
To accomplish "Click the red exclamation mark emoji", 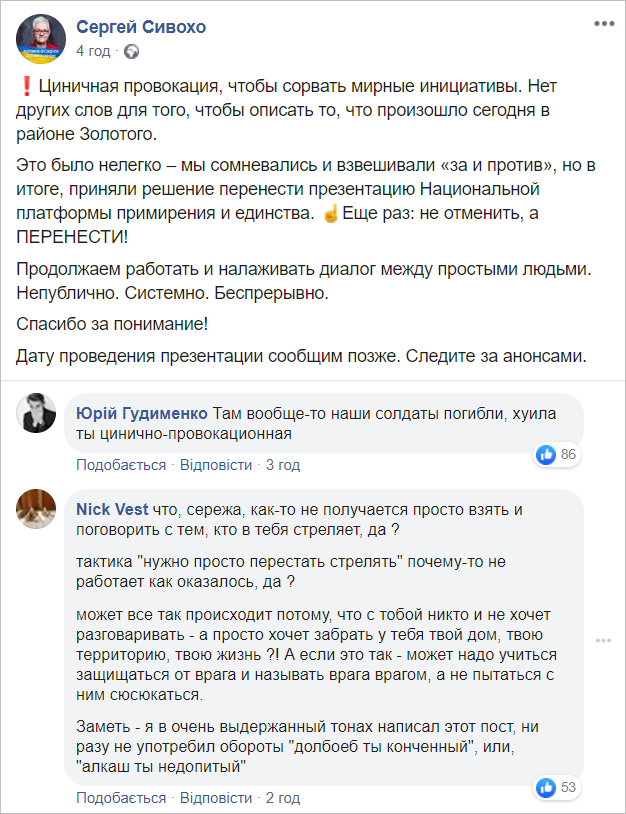I will click(24, 88).
